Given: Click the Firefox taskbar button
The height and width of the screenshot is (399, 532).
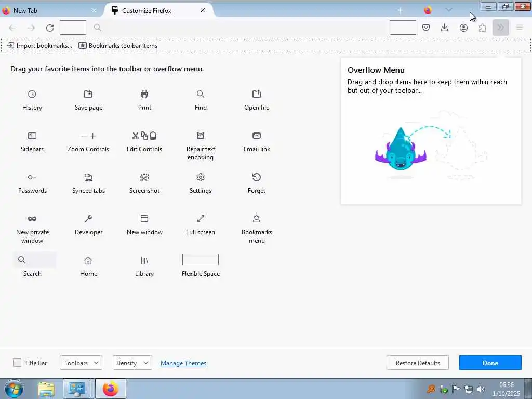Looking at the screenshot, I should (111, 389).
